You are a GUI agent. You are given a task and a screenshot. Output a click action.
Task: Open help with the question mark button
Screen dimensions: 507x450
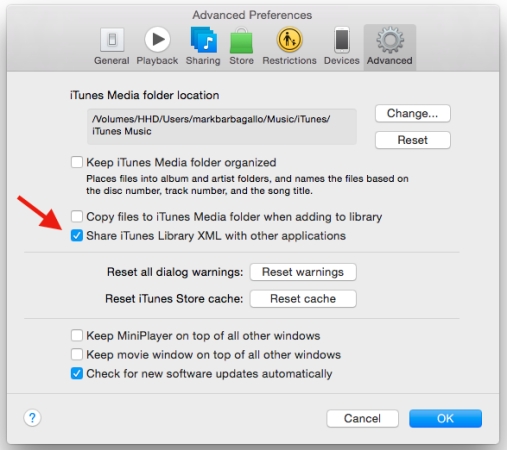[x=32, y=418]
